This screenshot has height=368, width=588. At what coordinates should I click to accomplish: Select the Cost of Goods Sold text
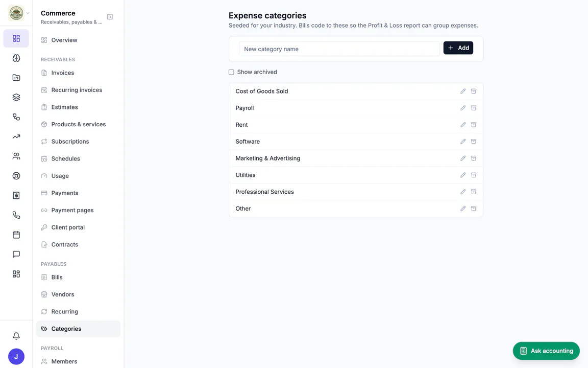(262, 91)
